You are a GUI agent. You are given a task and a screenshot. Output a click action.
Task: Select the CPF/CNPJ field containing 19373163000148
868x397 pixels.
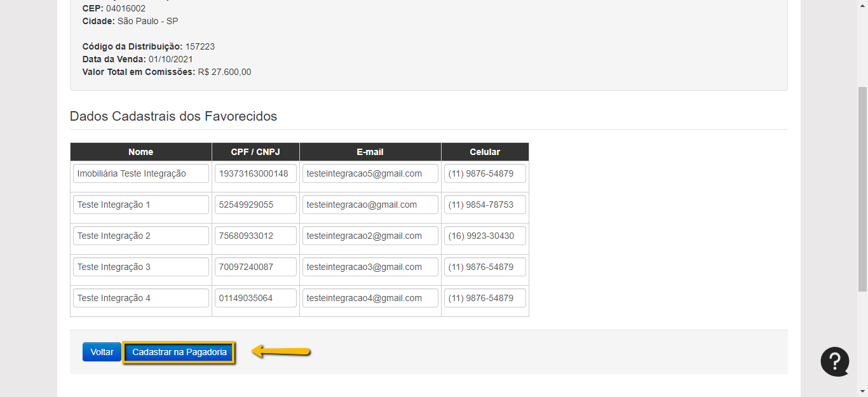[255, 173]
